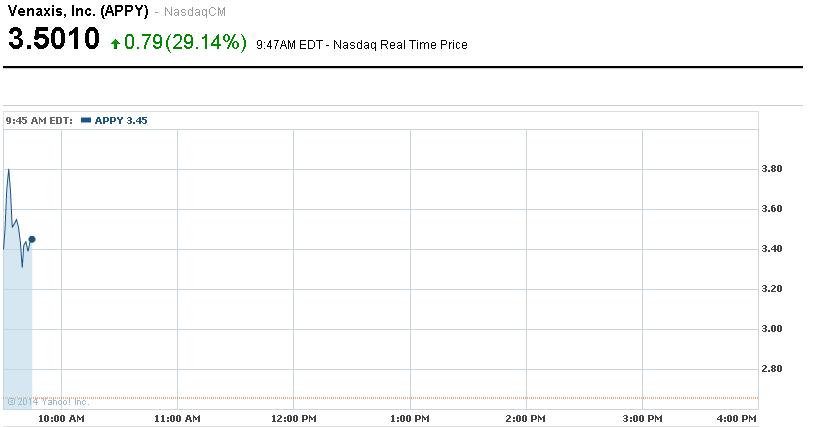Click the 9:47AM EDT Nasdaq Real Time Price text
The image size is (815, 427).
[362, 45]
